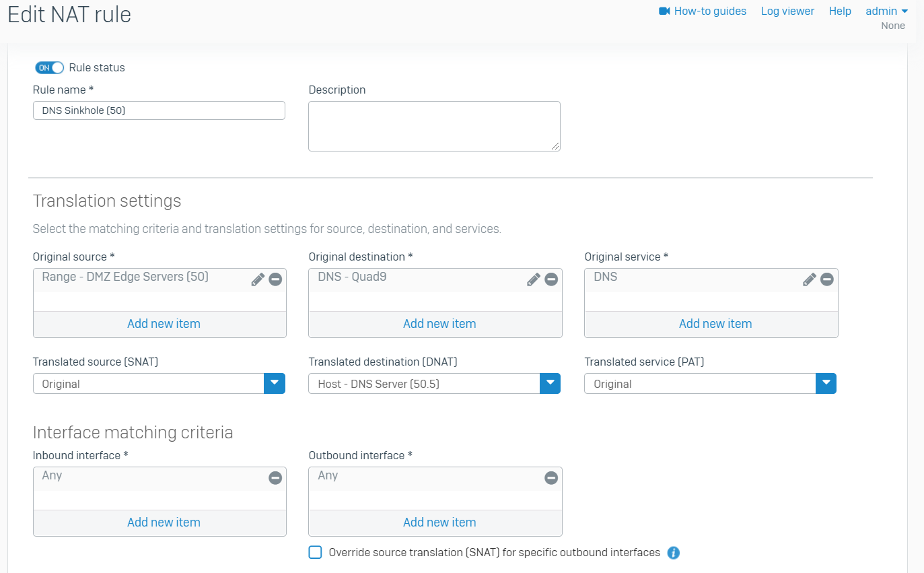Remove DNS from Original service list
924x573 pixels.
point(827,279)
